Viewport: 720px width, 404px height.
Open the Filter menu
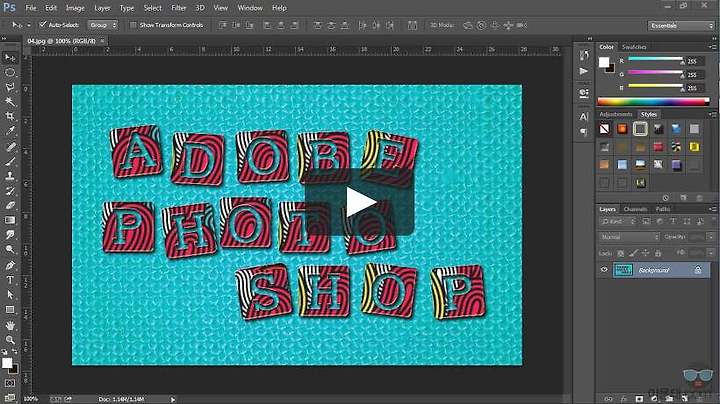[179, 8]
